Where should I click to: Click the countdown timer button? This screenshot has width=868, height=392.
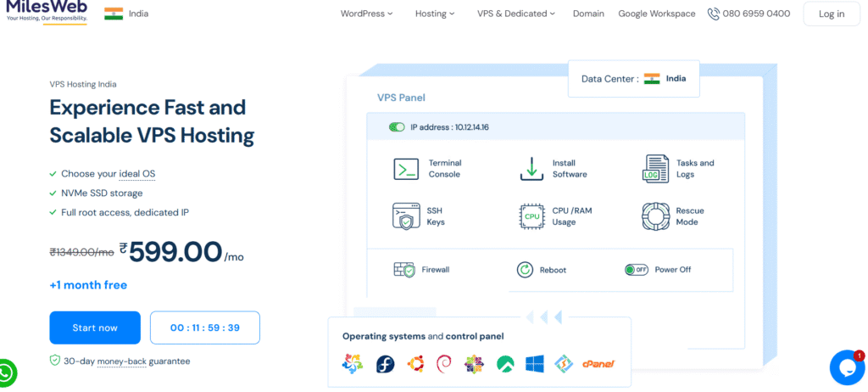[x=205, y=328]
